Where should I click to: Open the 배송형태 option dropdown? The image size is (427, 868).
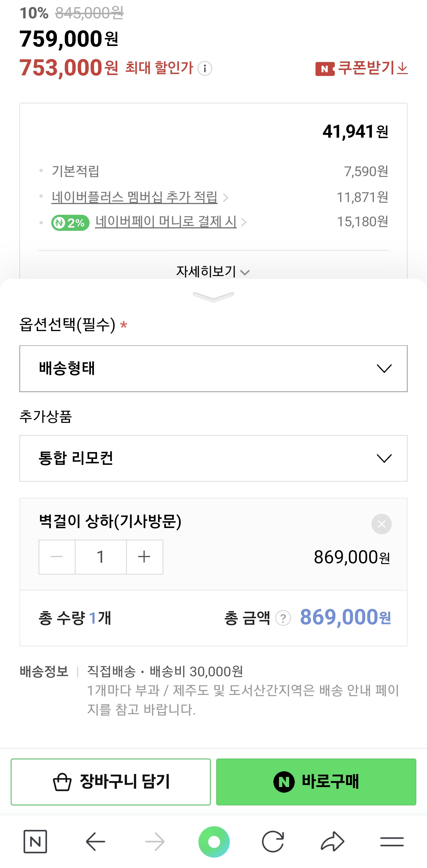tap(213, 368)
